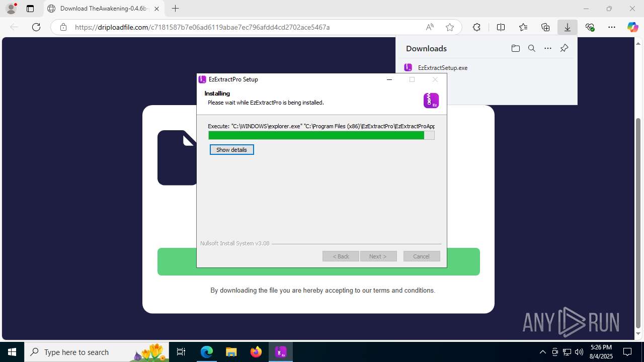Open Task View on taskbar
644x362 pixels.
pos(181,352)
